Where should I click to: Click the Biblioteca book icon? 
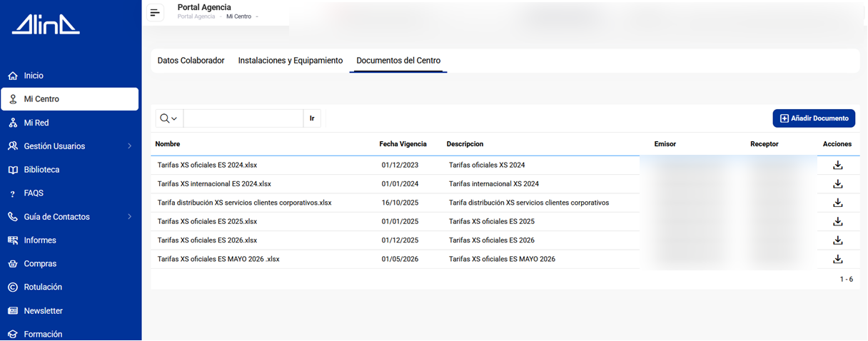coord(13,170)
